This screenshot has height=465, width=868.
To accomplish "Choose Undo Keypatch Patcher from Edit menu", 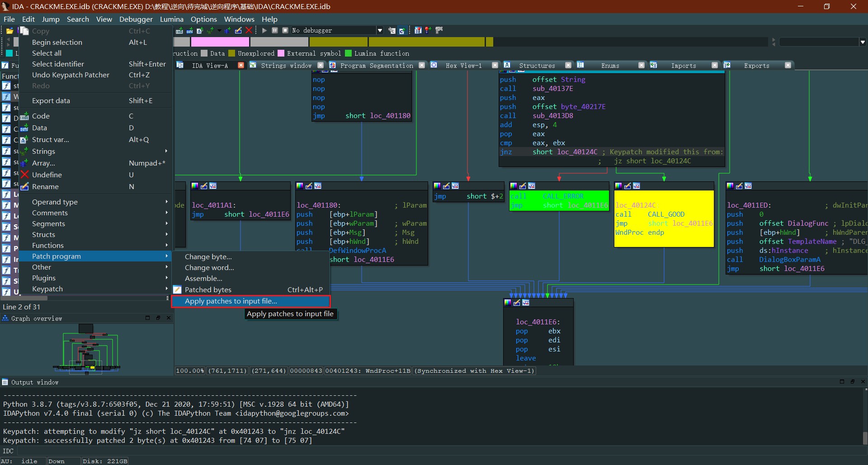I will (71, 75).
